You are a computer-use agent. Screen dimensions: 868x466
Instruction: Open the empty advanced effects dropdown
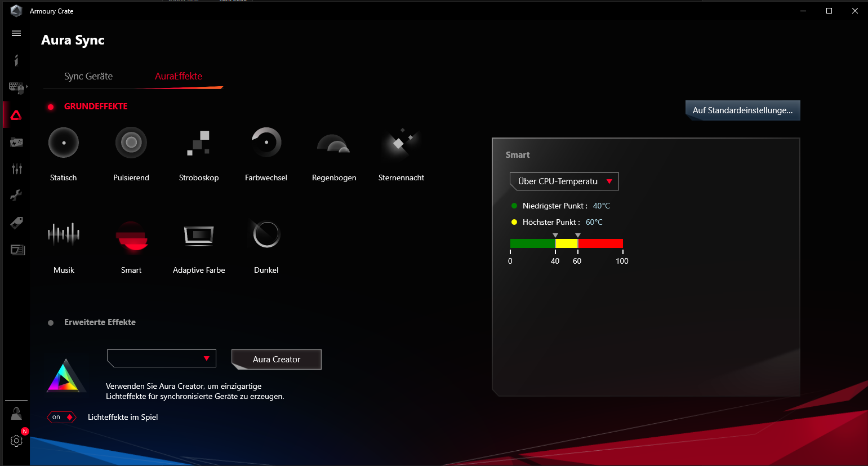(162, 358)
